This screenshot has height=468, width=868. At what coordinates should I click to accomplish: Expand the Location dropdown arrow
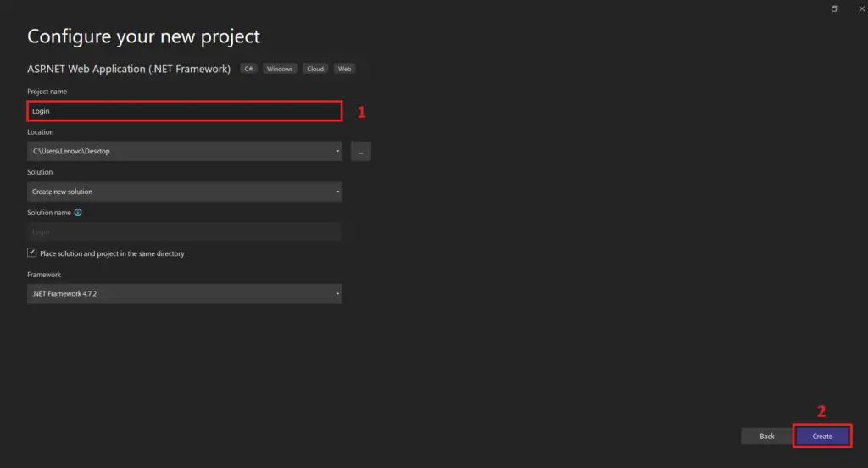(x=337, y=152)
